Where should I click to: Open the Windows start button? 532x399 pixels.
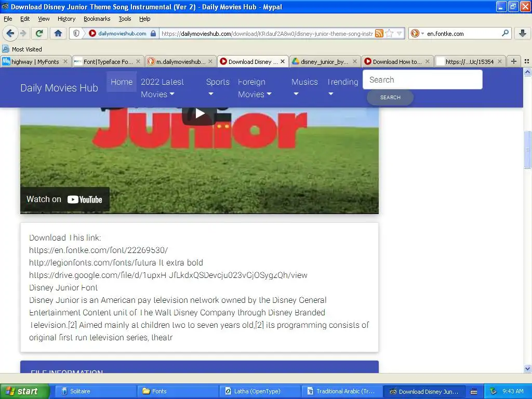pyautogui.click(x=24, y=391)
